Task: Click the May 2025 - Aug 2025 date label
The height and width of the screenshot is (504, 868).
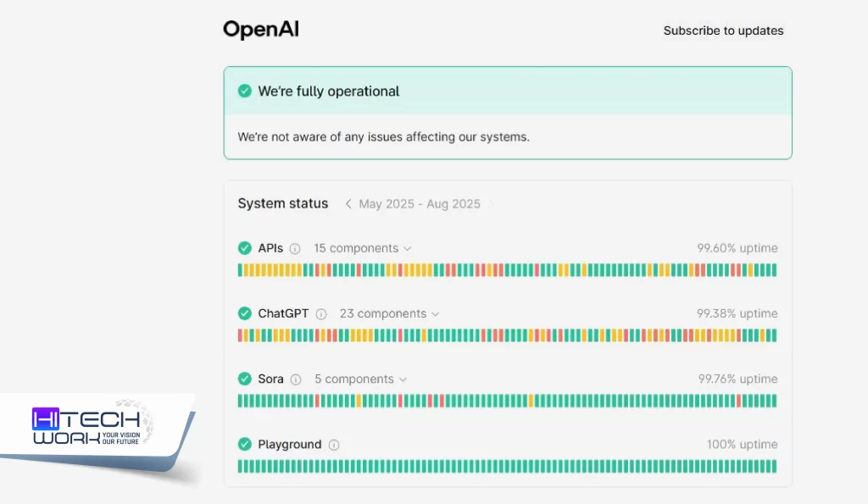Action: point(419,203)
